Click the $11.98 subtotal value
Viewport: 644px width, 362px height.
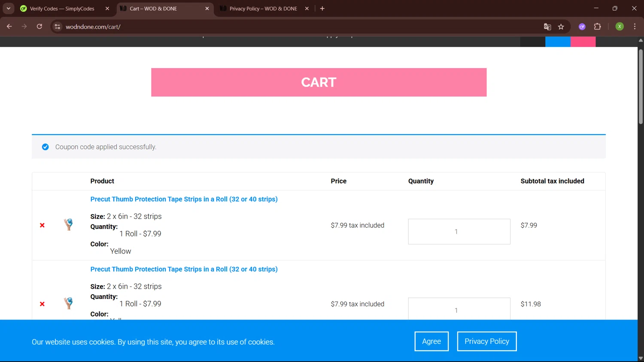tap(531, 304)
